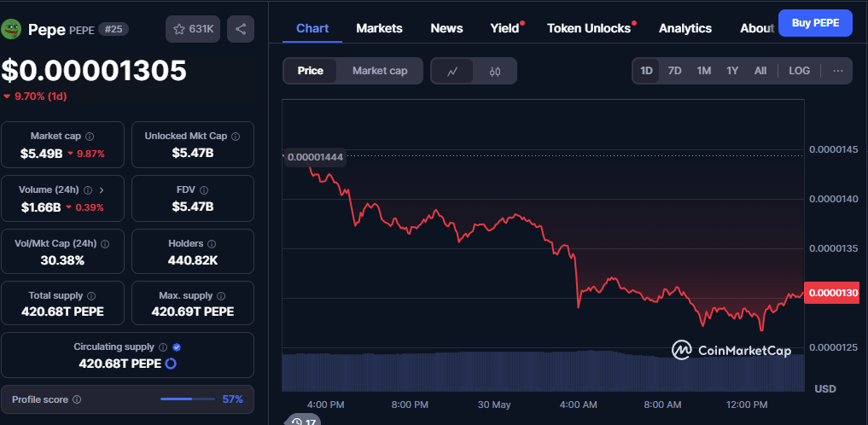Image resolution: width=868 pixels, height=425 pixels.
Task: Click the 30 May date label on axis
Action: pyautogui.click(x=494, y=405)
